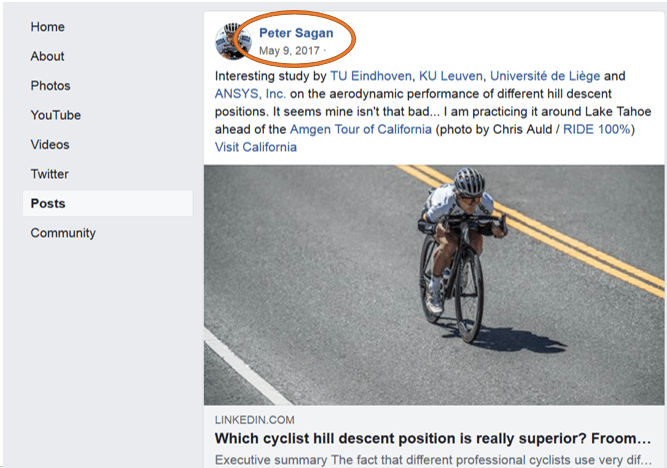This screenshot has width=667, height=468.
Task: Go to the About section
Action: pos(47,56)
